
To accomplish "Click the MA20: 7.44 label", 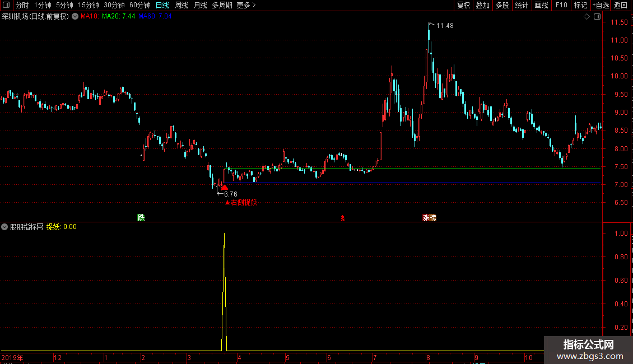I will [118, 16].
